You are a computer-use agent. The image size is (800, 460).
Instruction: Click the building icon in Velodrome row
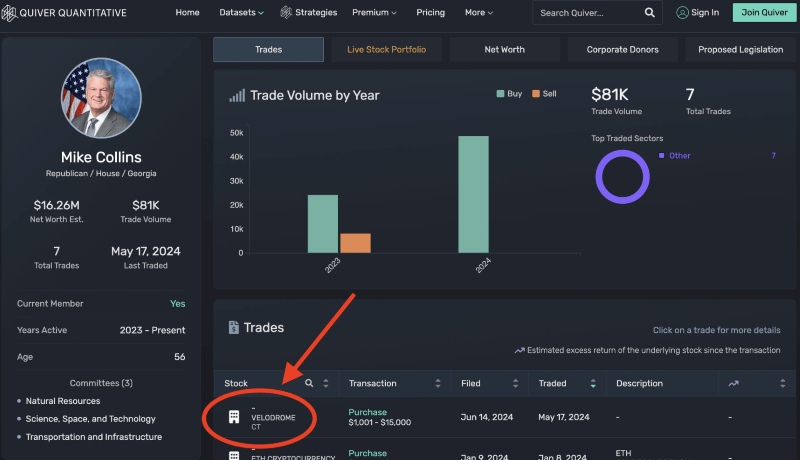click(x=234, y=417)
